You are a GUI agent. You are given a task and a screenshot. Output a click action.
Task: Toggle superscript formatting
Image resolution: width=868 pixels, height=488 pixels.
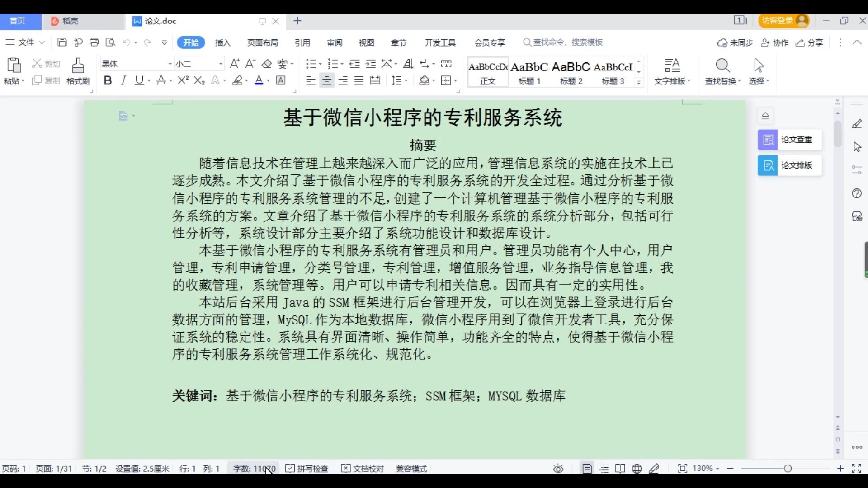tap(183, 80)
